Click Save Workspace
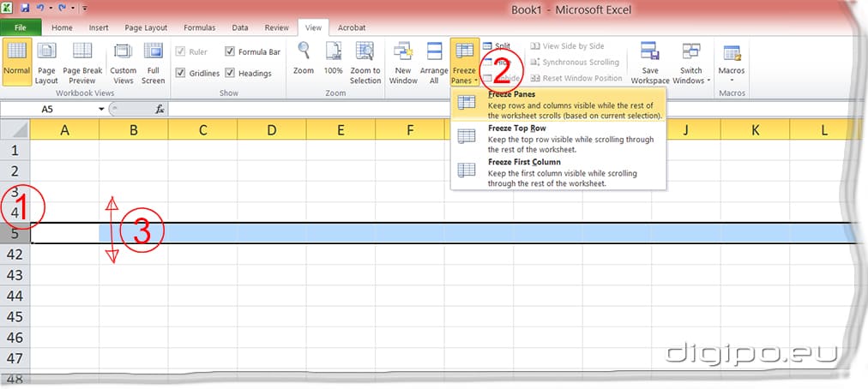 click(x=650, y=63)
